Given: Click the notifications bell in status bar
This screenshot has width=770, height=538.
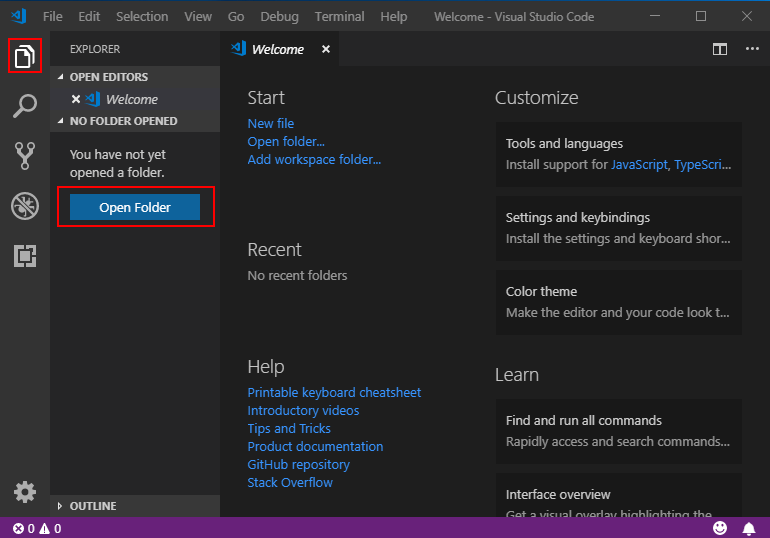Looking at the screenshot, I should pos(748,528).
